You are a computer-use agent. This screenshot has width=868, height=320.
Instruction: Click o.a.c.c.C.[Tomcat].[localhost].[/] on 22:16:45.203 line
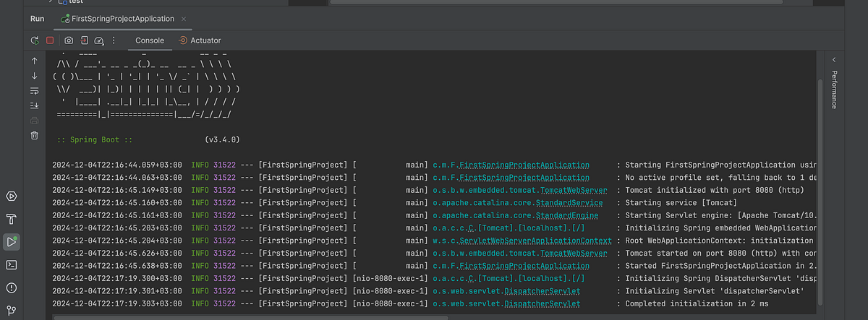pos(509,228)
